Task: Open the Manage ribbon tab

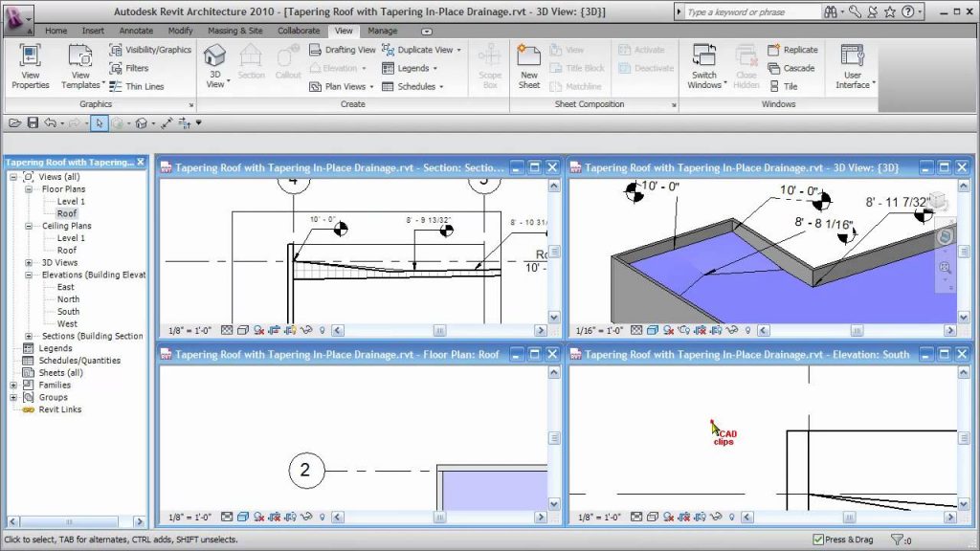Action: [x=382, y=30]
